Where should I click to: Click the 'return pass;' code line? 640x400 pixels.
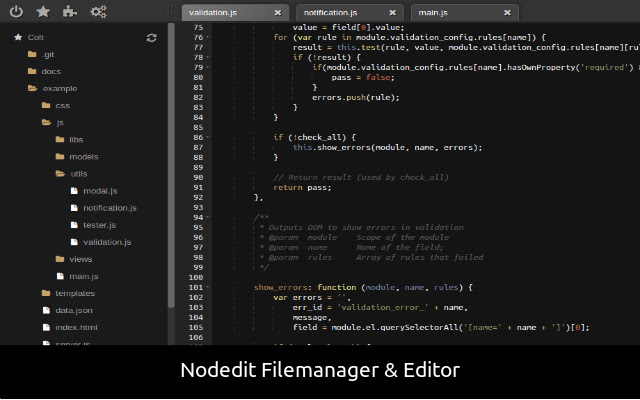click(x=302, y=187)
